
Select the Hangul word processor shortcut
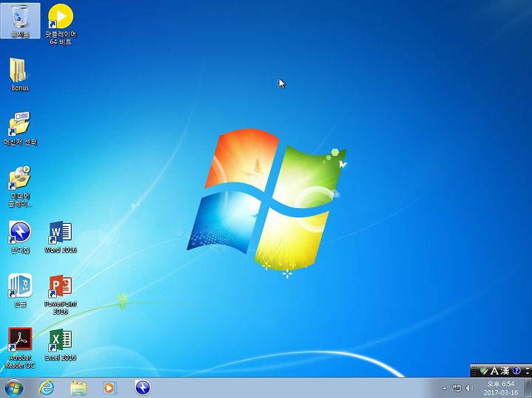[x=20, y=290]
